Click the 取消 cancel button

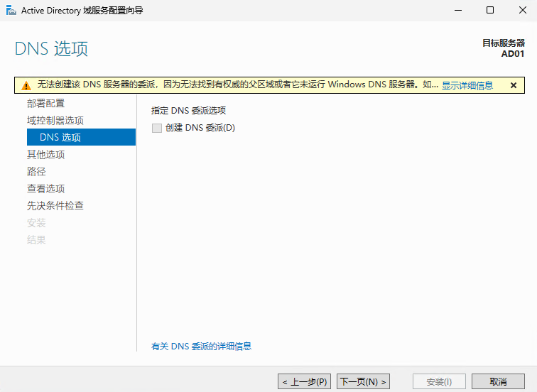498,381
